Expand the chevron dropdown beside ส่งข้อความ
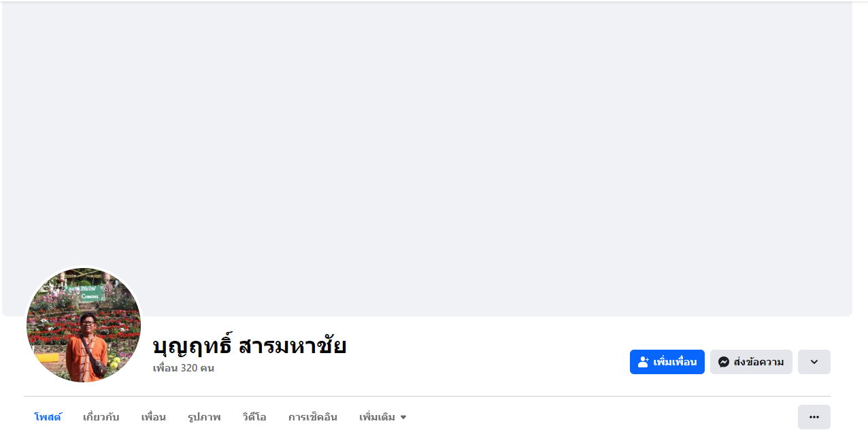Viewport: 868px width, 432px height. tap(814, 362)
